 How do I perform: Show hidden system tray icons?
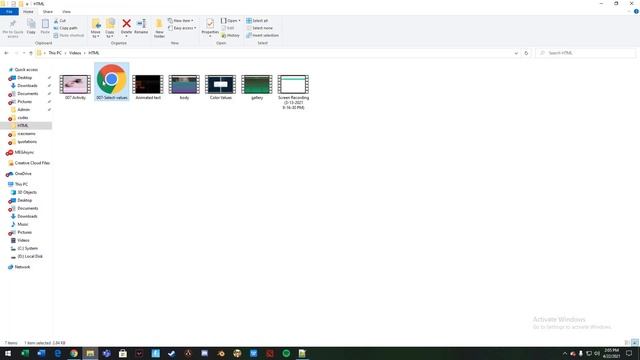565,353
